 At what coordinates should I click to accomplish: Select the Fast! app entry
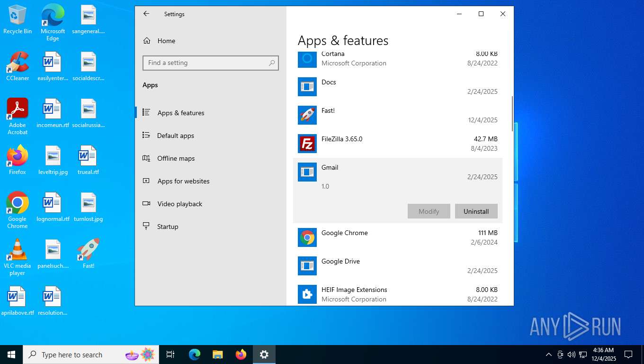[x=398, y=115]
